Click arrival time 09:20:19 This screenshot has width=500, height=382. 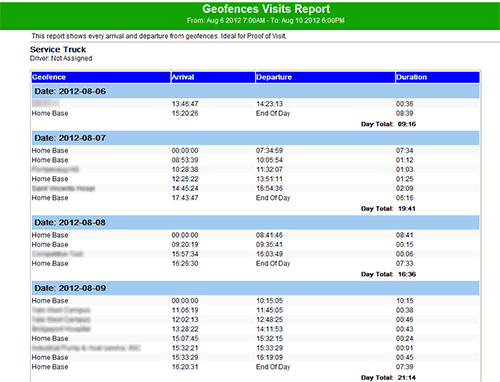pyautogui.click(x=185, y=244)
